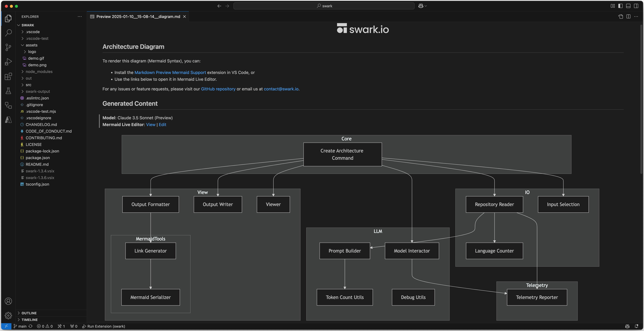Click the swark search box in title bar
Screen dimensions: 644x331
point(324,6)
